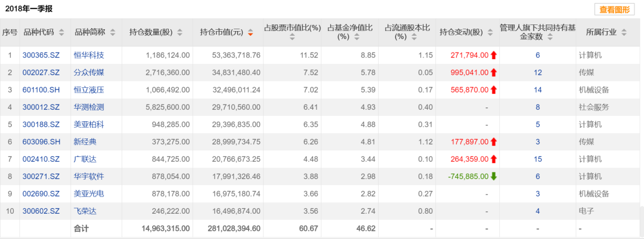The height and width of the screenshot is (240, 644).
Task: Click red up arrow beside 995,041.00
Action: 494,73
